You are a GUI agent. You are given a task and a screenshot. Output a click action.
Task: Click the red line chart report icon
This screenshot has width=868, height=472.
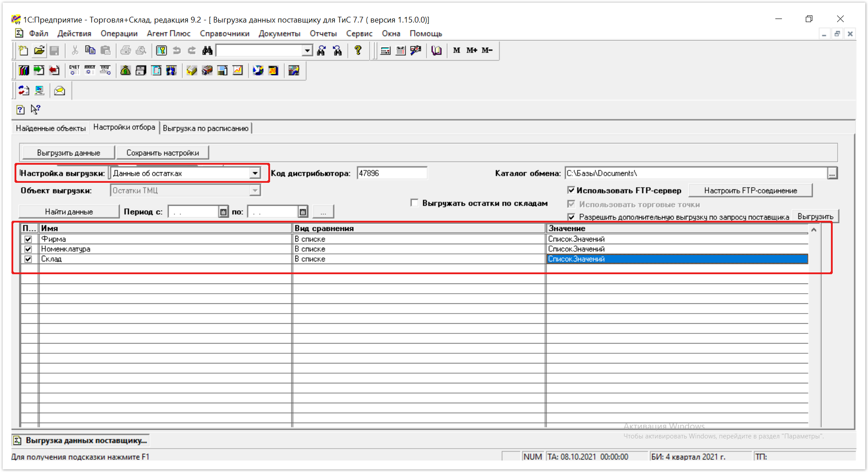[x=238, y=70]
